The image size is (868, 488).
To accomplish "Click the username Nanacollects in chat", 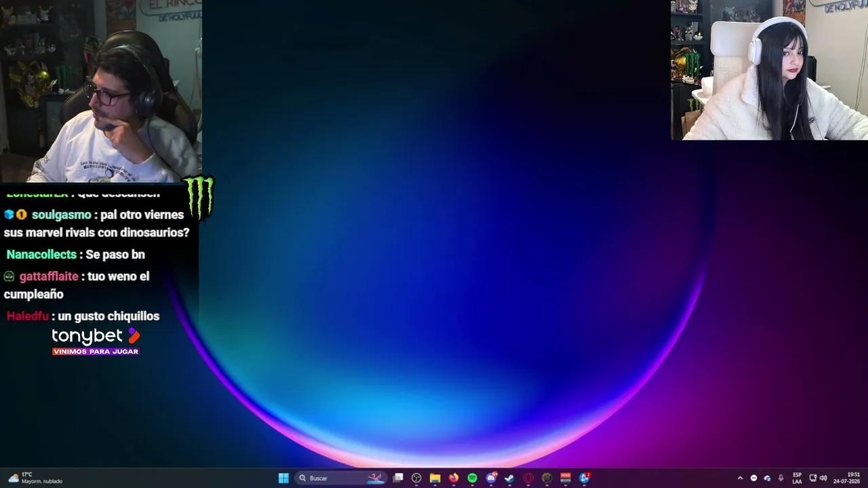I will (41, 255).
